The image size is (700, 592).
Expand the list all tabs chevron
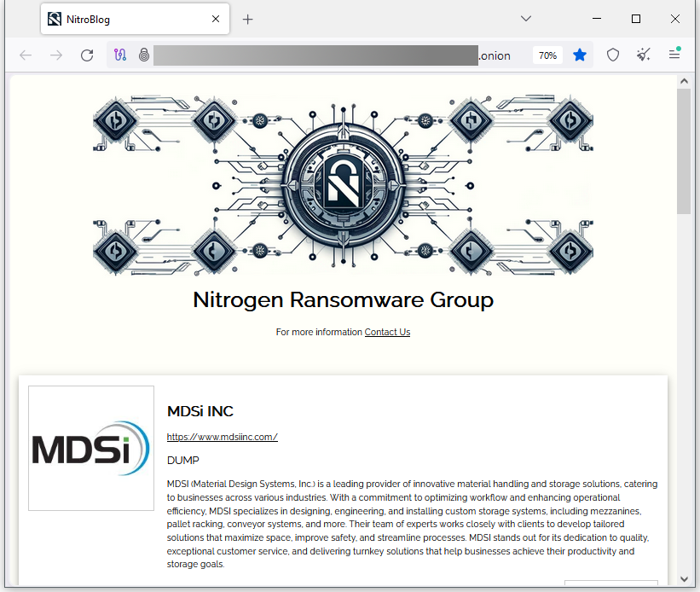(x=526, y=19)
